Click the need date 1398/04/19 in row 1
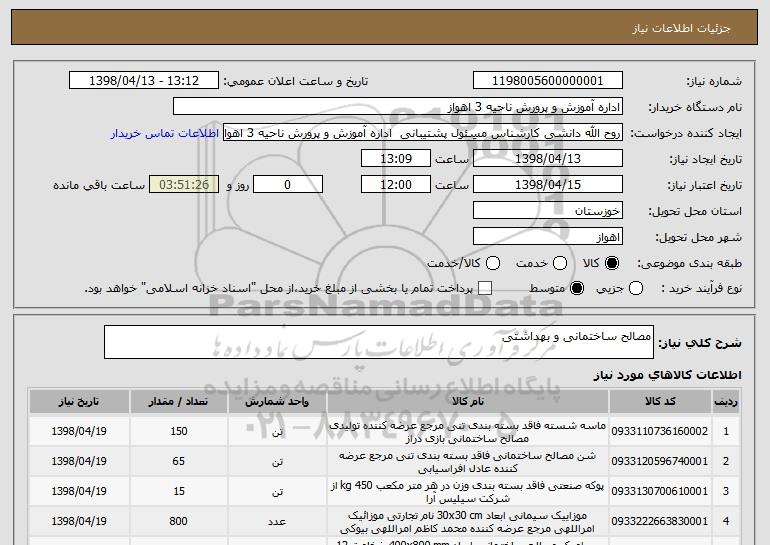 coord(79,431)
